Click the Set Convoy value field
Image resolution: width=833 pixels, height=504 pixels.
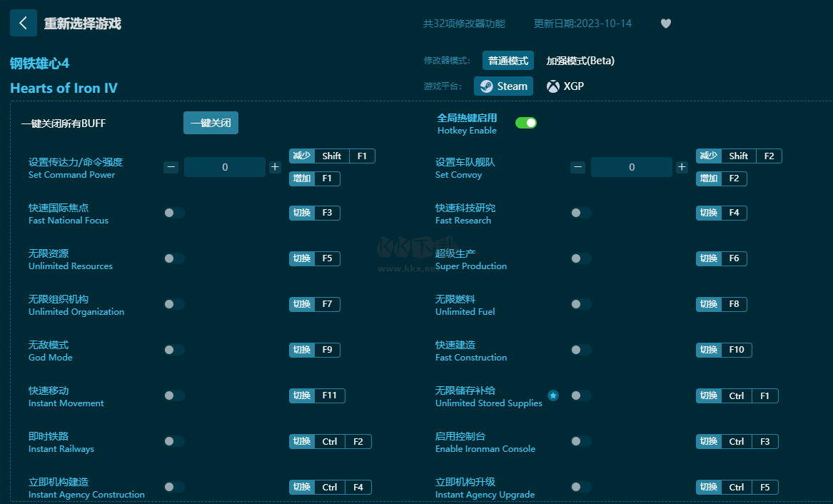tap(632, 167)
